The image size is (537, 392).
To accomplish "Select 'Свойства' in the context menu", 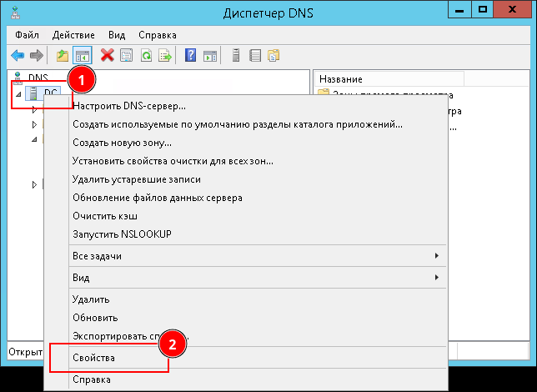I will pyautogui.click(x=93, y=358).
